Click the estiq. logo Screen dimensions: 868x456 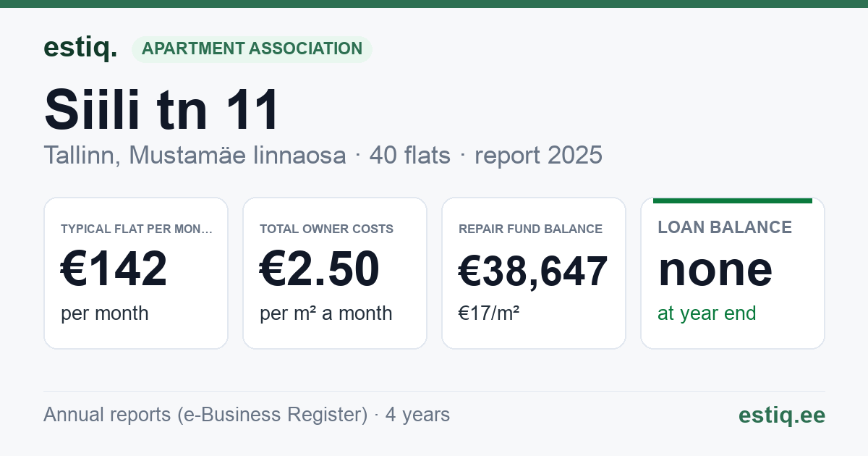tap(80, 48)
